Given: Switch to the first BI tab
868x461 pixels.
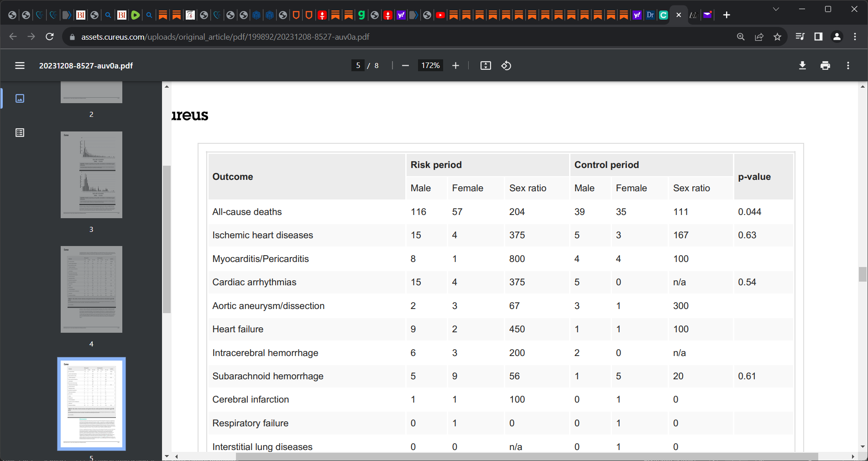Looking at the screenshot, I should tap(80, 15).
